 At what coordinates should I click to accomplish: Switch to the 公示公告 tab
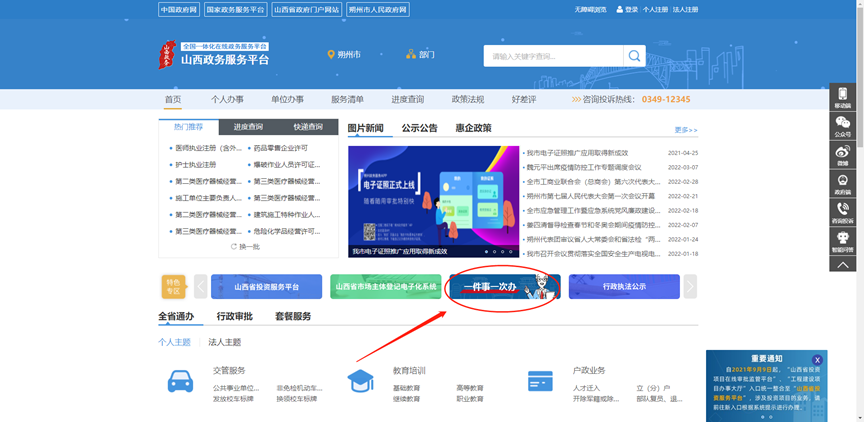[419, 128]
